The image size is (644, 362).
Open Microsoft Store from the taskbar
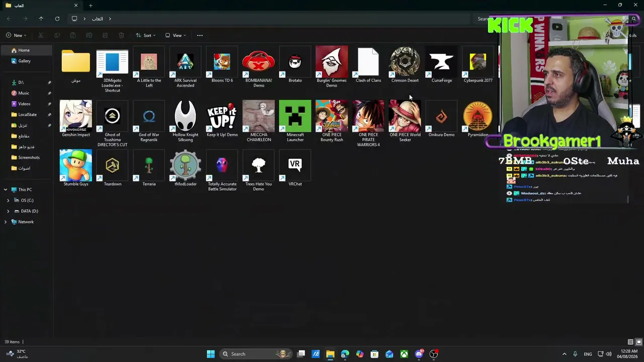[374, 354]
